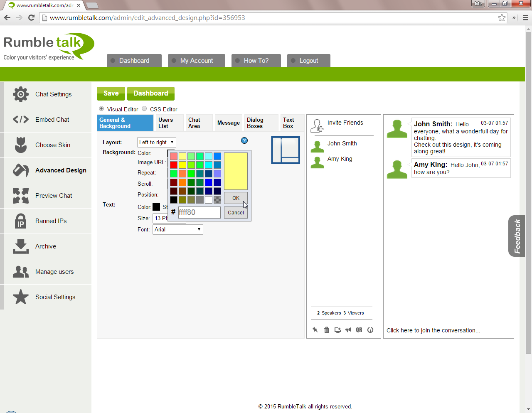Screen dimensions: 532x413
Task: Click the blue help question mark icon
Action: (244, 140)
